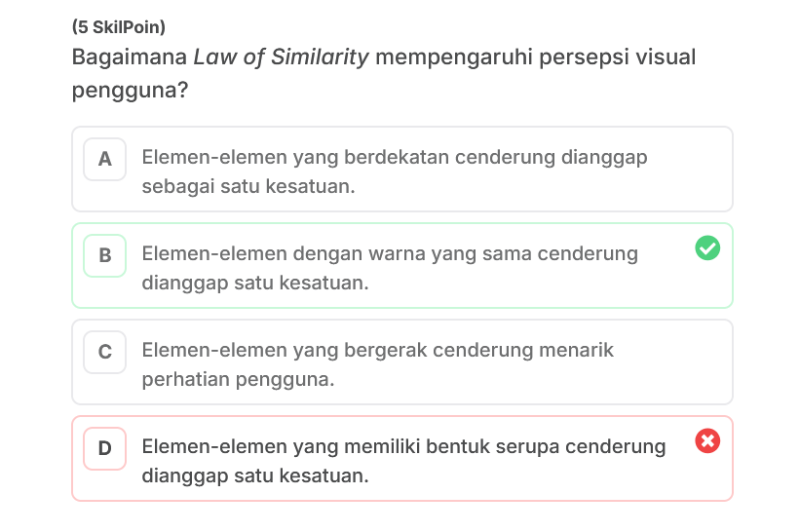Select the letter B answer badge

tap(104, 255)
